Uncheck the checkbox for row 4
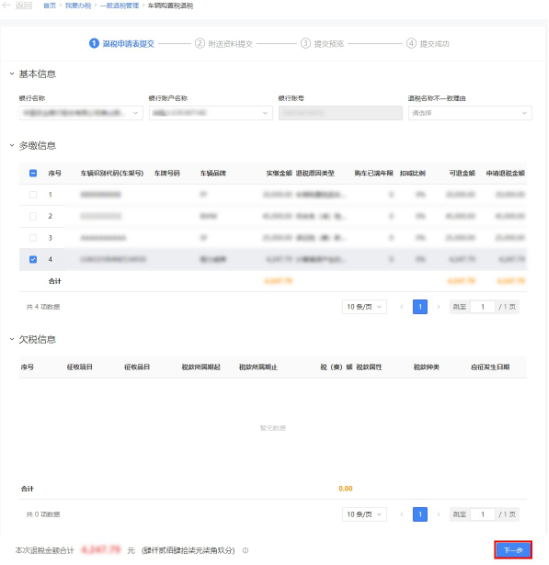549x565 pixels. coord(33,259)
